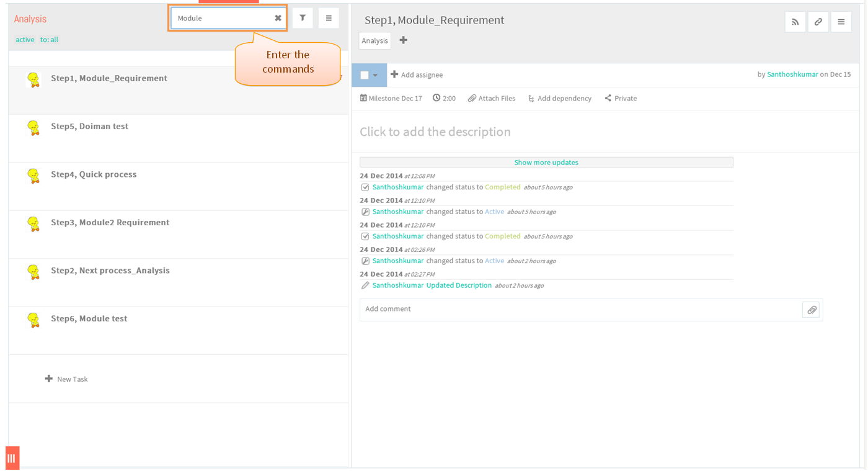Click the to: all filter link
Viewport: 868px width, 471px height.
[49, 40]
